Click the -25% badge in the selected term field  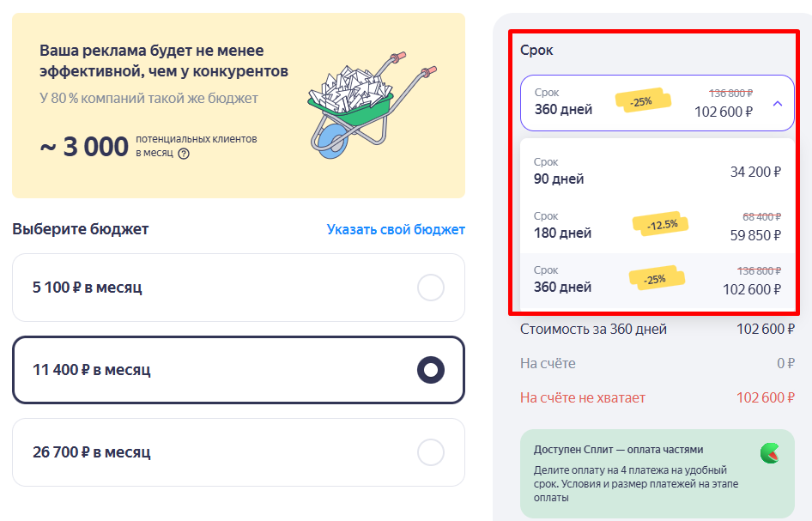640,101
